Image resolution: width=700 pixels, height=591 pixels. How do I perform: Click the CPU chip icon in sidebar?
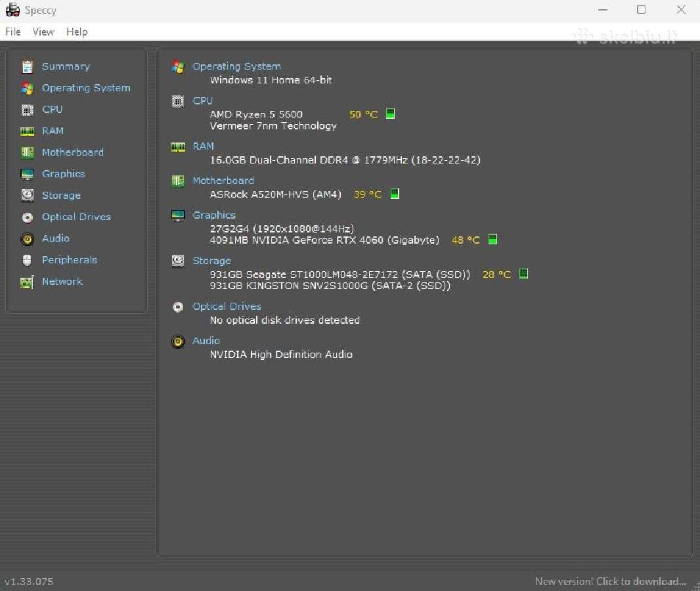[27, 110]
